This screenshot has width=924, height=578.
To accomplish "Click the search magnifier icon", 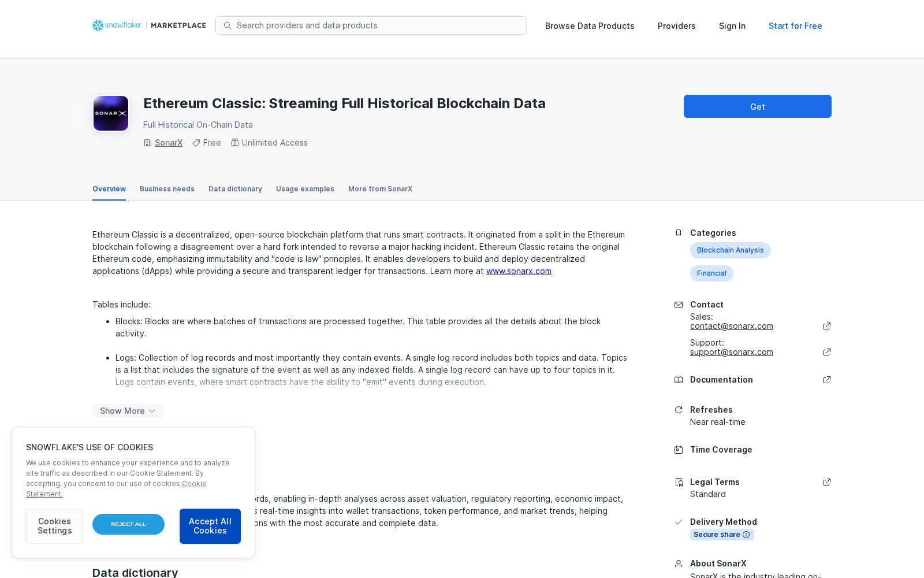I will pos(228,25).
